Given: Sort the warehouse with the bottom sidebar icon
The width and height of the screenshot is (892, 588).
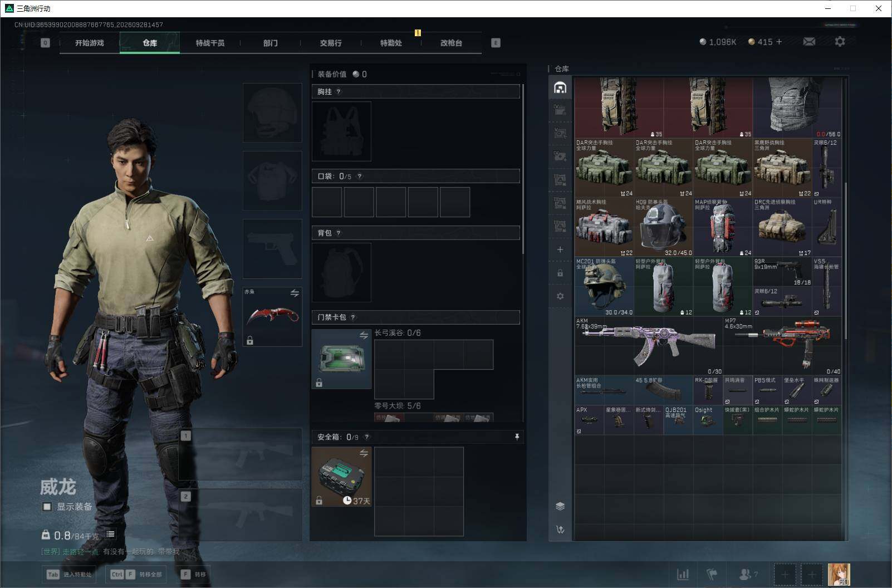Looking at the screenshot, I should [560, 530].
